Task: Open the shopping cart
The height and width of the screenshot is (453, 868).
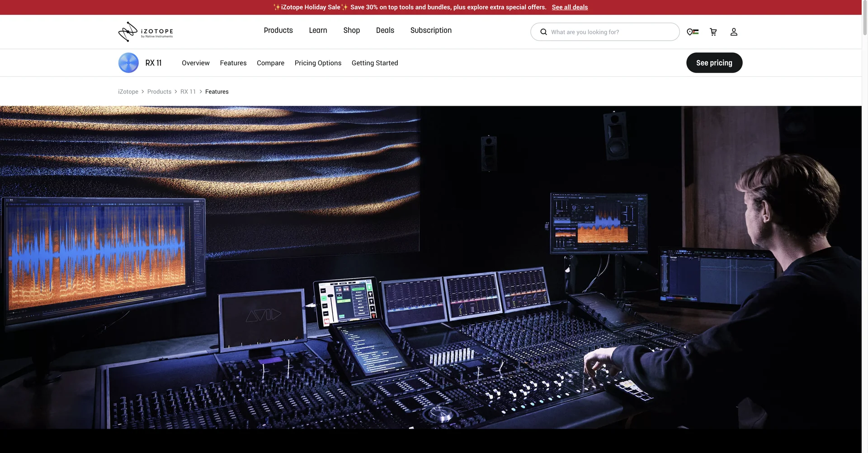Action: point(713,32)
